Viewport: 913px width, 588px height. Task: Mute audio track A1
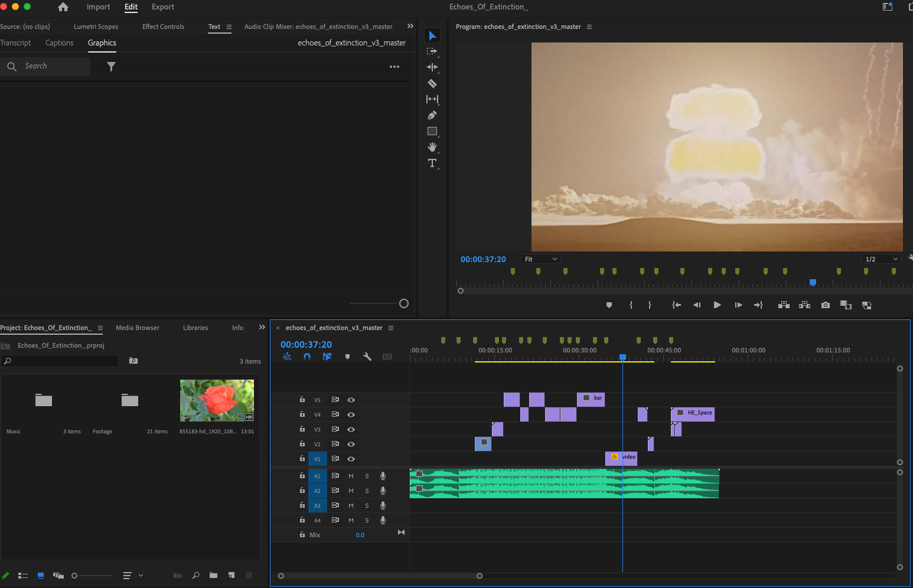click(351, 476)
